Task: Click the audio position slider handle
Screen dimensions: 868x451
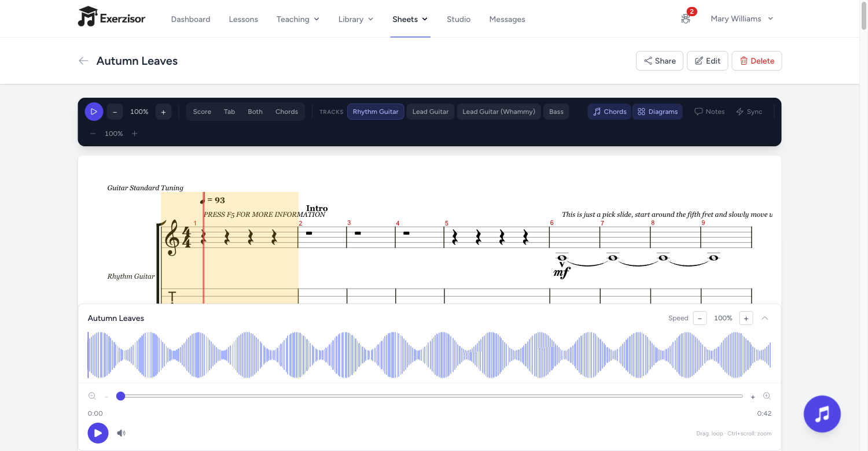Action: pyautogui.click(x=120, y=396)
